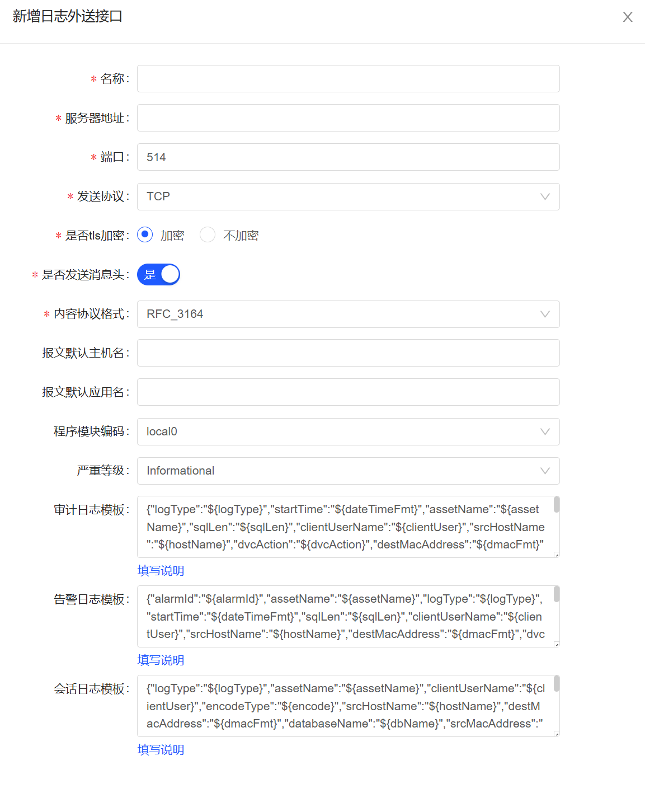
Task: Click the 名称 input field
Action: 348,79
